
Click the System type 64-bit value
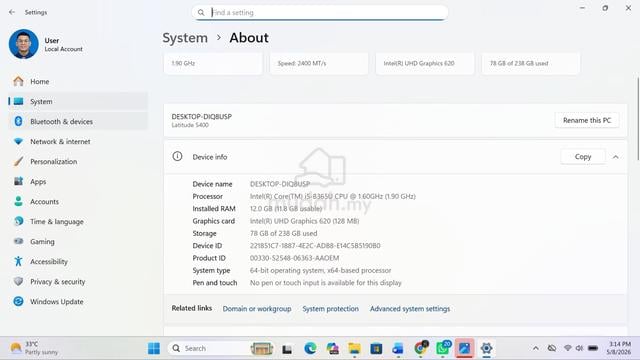tap(320, 270)
